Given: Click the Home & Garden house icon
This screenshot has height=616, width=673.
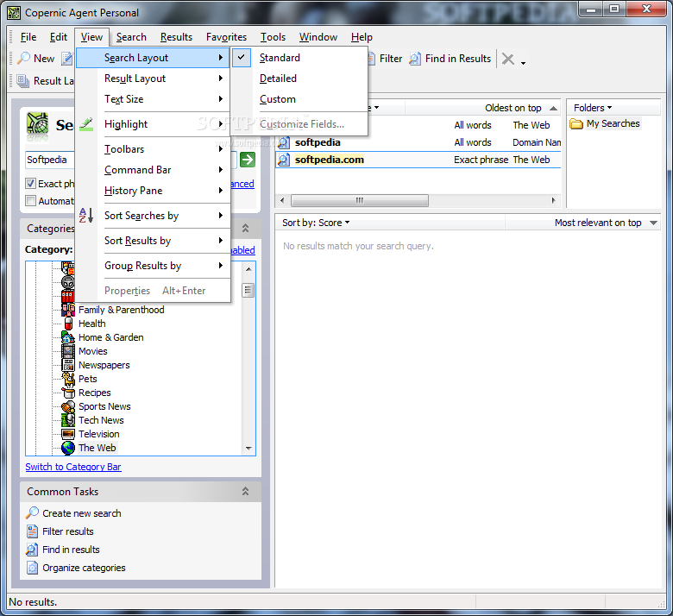Looking at the screenshot, I should click(68, 337).
